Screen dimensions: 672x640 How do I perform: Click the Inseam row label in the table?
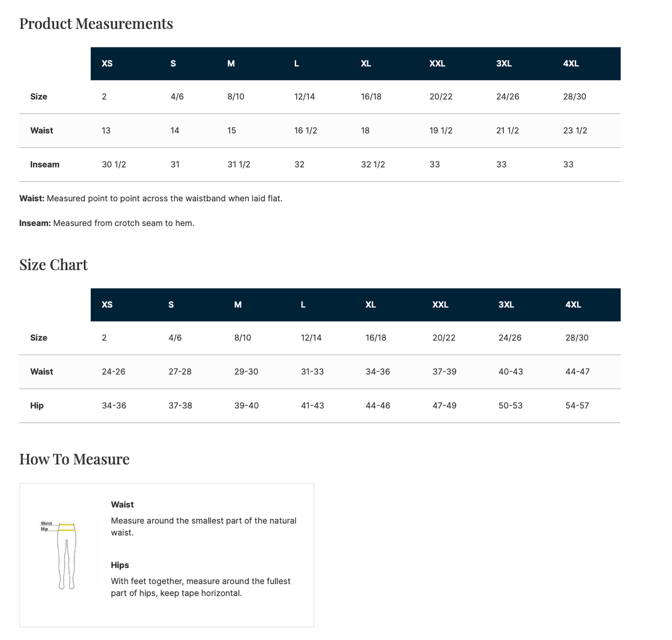[45, 165]
